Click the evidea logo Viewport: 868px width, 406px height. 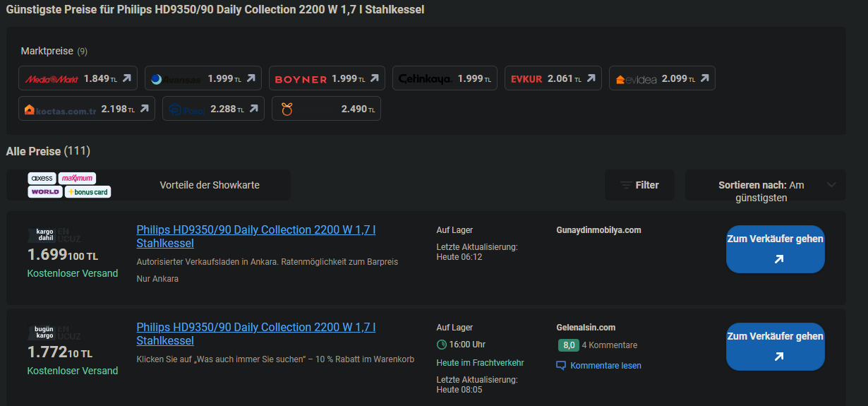tap(636, 79)
